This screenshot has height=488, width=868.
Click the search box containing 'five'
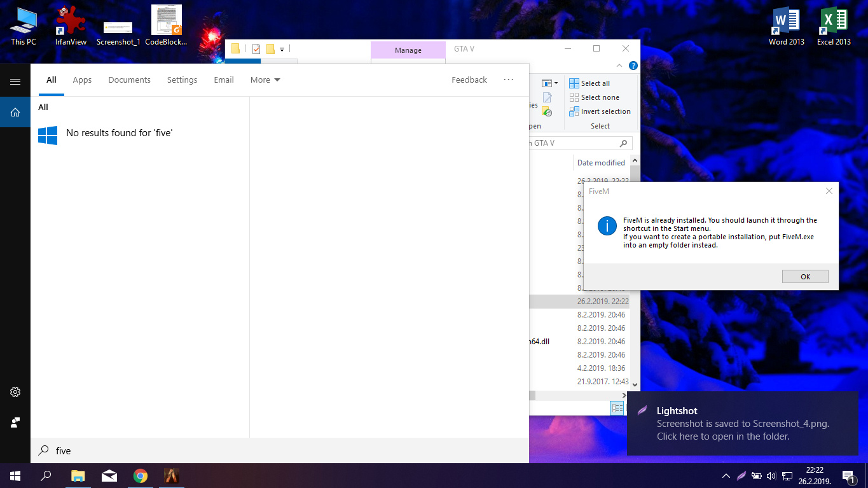tap(280, 450)
